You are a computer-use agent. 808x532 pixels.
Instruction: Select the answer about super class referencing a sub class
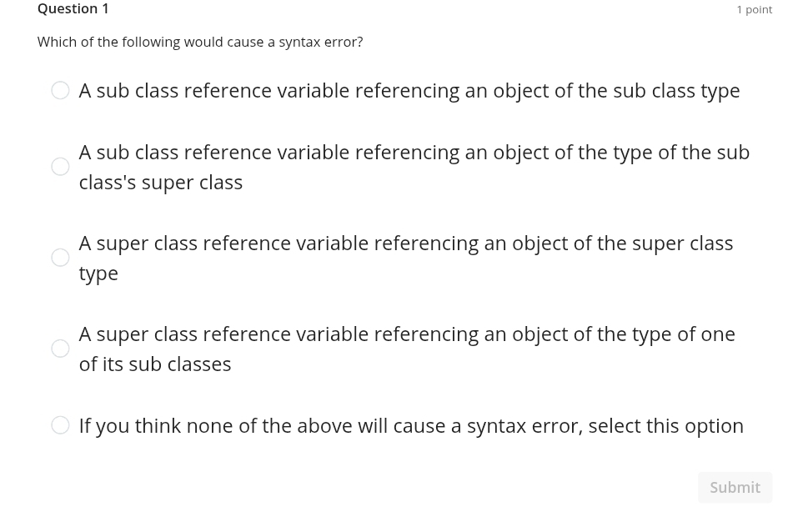(60, 348)
